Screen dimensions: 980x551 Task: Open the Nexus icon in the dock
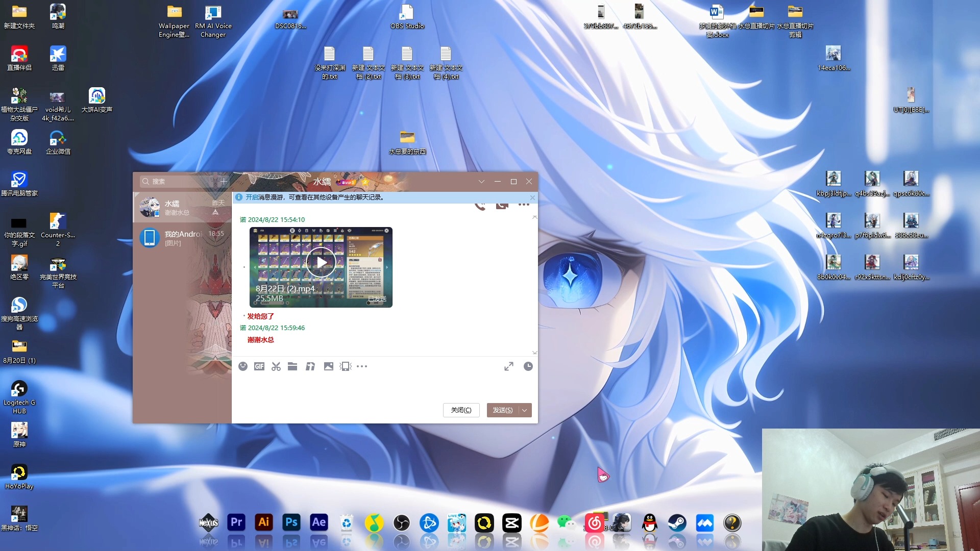click(209, 522)
